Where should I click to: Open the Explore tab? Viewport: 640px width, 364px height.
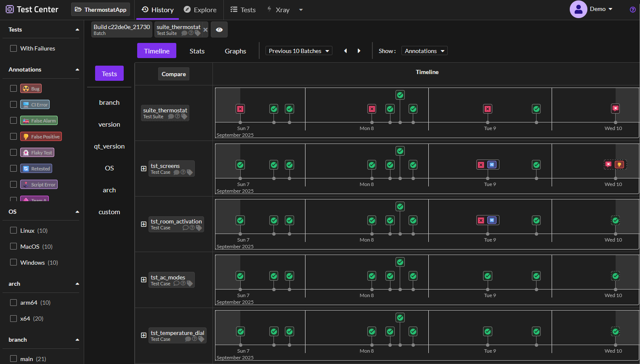coord(200,10)
